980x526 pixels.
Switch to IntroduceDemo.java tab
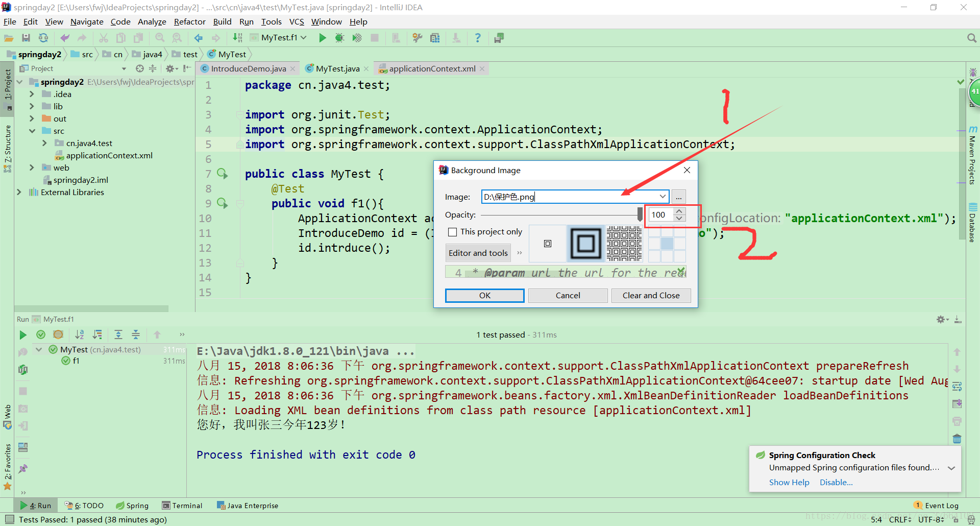point(248,68)
